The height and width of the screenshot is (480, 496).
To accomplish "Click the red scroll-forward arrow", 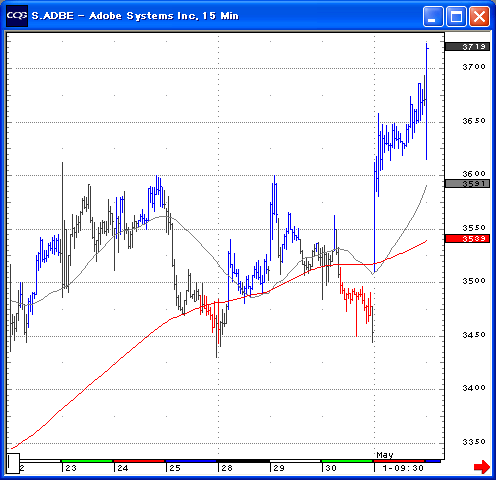I will click(x=481, y=466).
